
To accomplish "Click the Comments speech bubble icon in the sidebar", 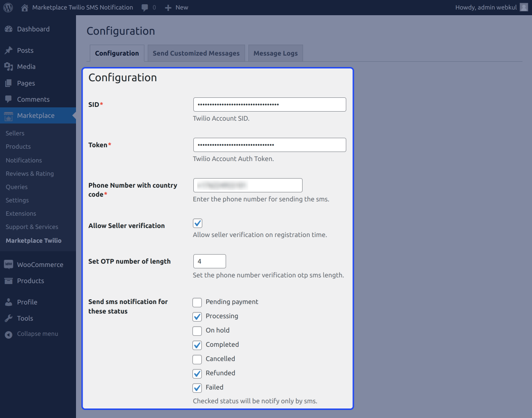I will [9, 99].
